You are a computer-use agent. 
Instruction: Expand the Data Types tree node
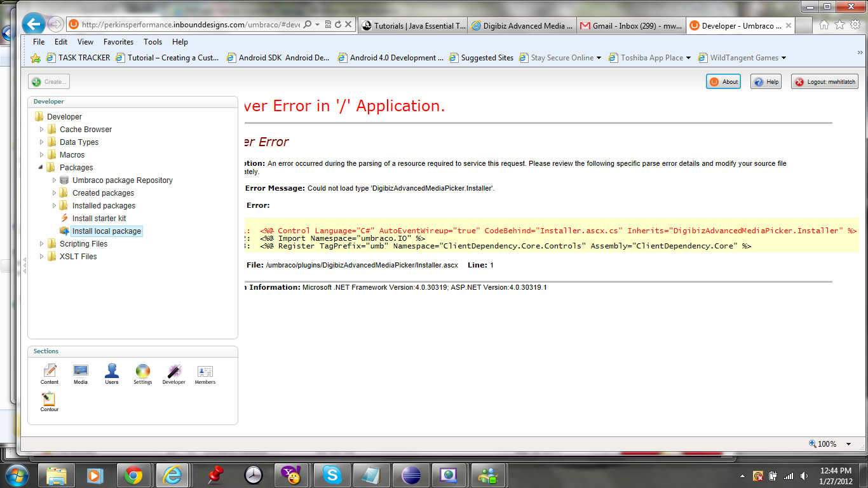click(x=42, y=142)
